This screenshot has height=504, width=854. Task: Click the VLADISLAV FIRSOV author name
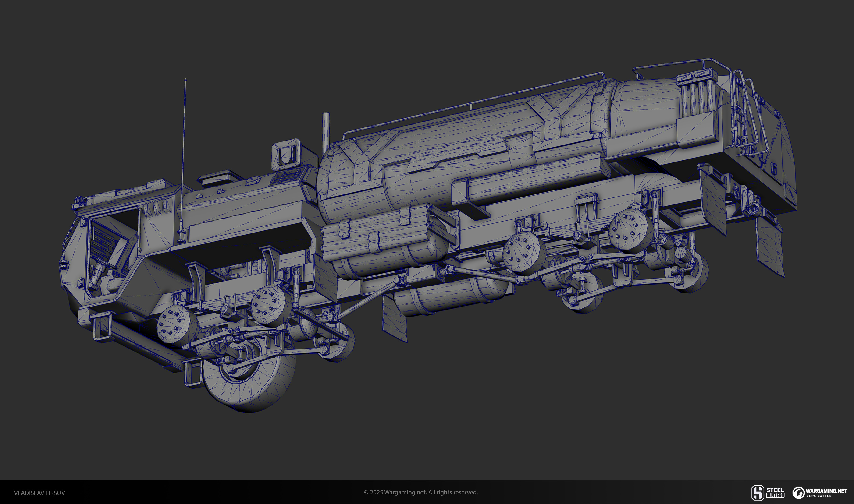[x=39, y=493]
